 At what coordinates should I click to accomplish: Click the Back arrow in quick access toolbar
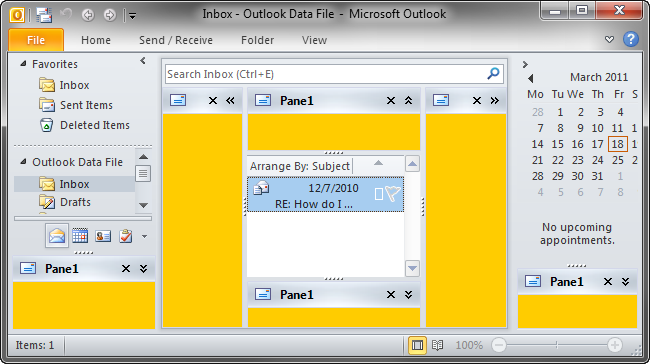tap(87, 15)
